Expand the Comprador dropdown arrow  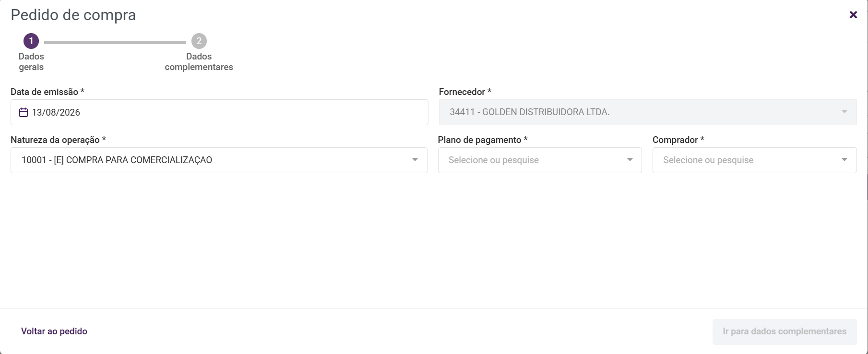pyautogui.click(x=844, y=160)
